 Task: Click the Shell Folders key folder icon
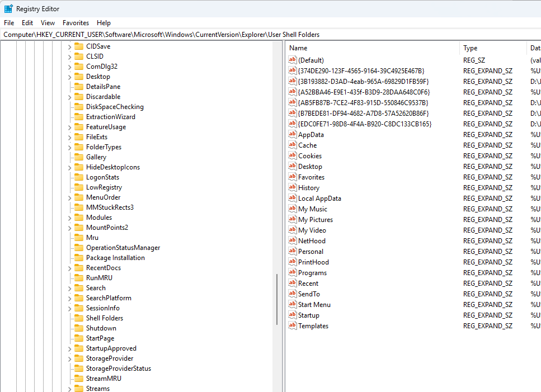pyautogui.click(x=78, y=318)
